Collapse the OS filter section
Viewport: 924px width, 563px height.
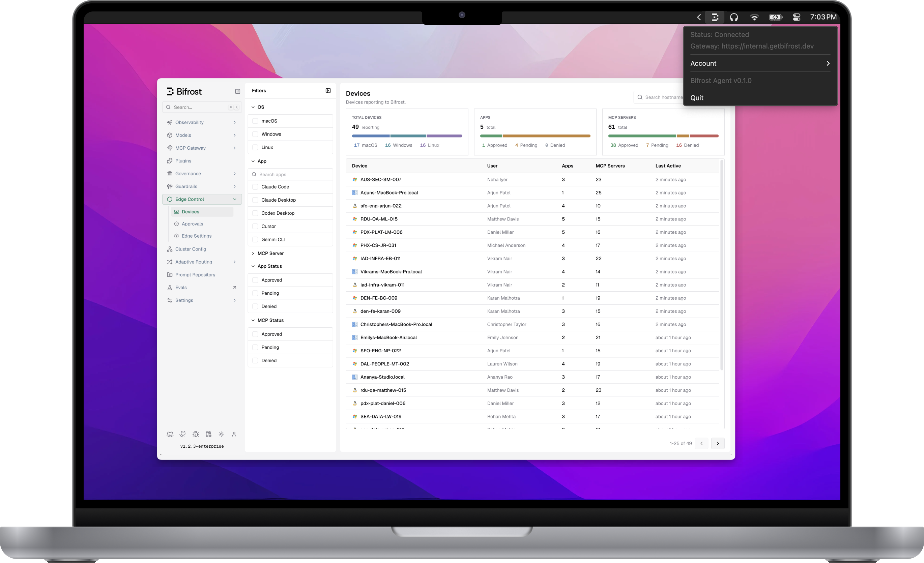click(x=253, y=107)
